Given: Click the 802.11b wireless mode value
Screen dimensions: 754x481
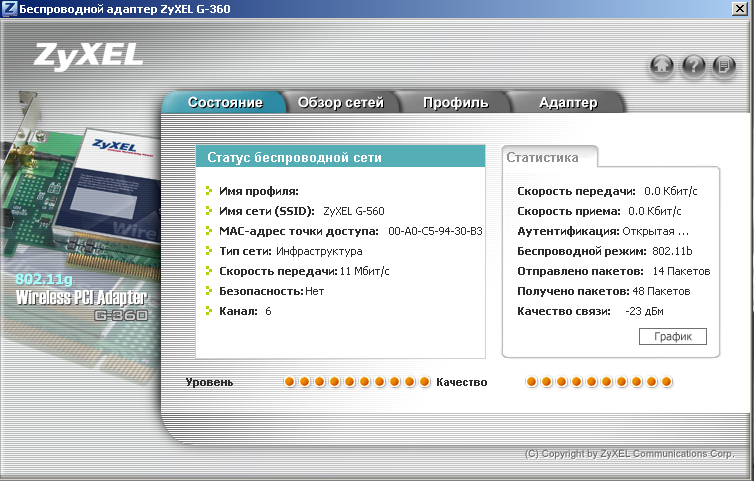Looking at the screenshot, I should click(x=672, y=251).
